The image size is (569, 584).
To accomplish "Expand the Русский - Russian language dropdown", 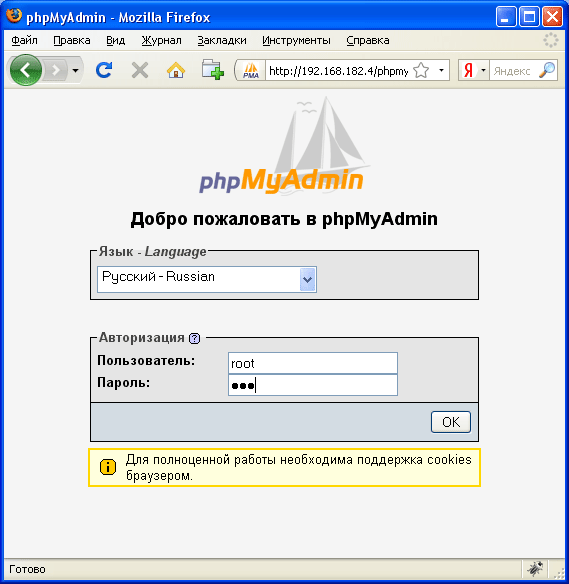I will (x=207, y=279).
